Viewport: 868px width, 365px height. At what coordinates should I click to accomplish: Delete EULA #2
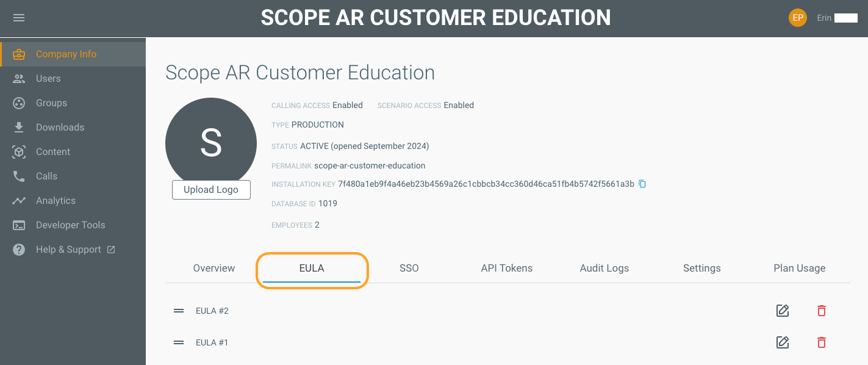pos(821,311)
